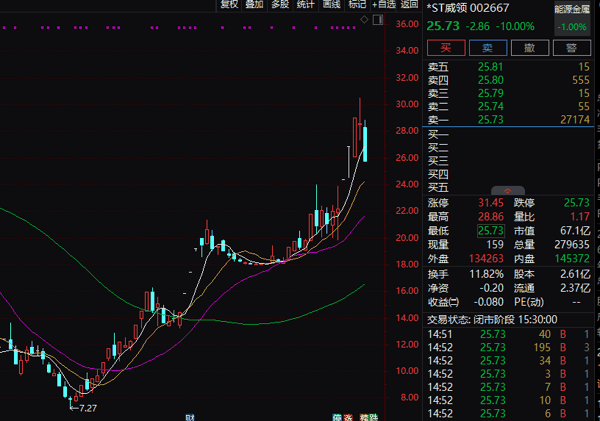Viewport: 600px width, 421px height.
Task: Click the blue 卖 sell button
Action: coord(488,48)
